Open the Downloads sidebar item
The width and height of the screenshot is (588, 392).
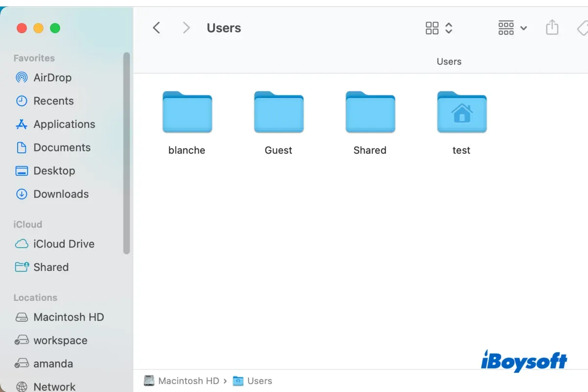click(x=52, y=194)
